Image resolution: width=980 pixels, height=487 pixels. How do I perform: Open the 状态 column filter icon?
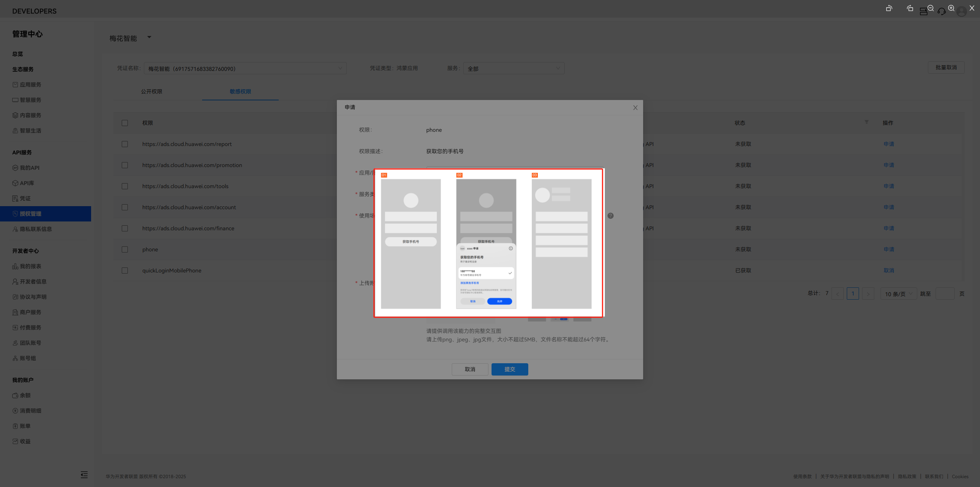(x=866, y=122)
